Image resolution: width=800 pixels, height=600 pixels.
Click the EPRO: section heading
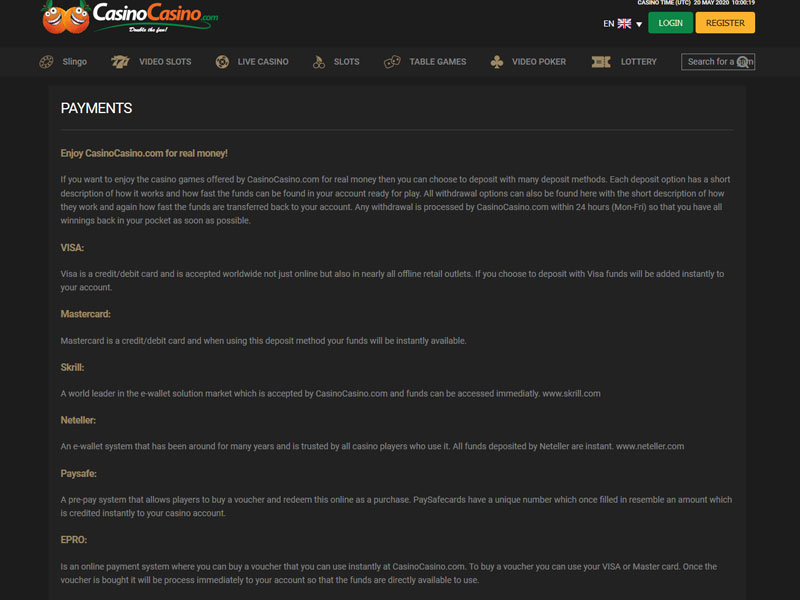[73, 540]
